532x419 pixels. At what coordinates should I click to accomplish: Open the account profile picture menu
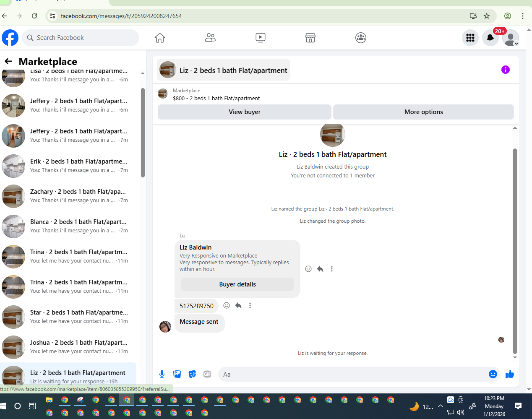511,38
